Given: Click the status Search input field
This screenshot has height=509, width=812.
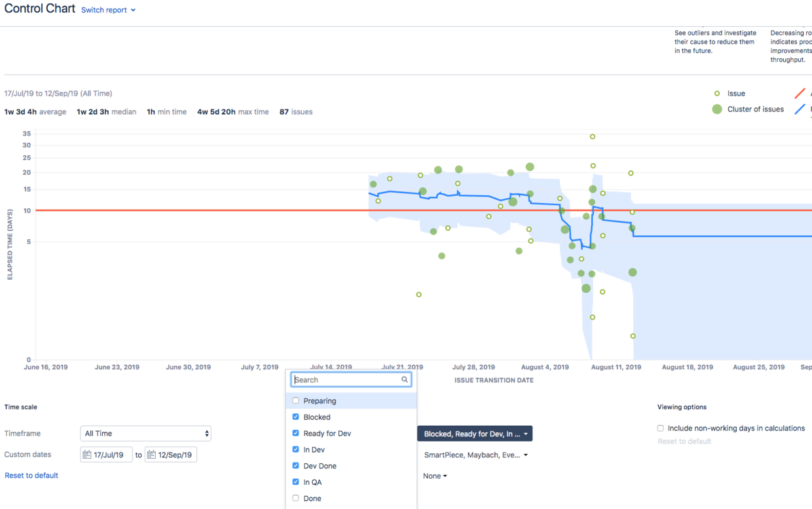Looking at the screenshot, I should 346,380.
